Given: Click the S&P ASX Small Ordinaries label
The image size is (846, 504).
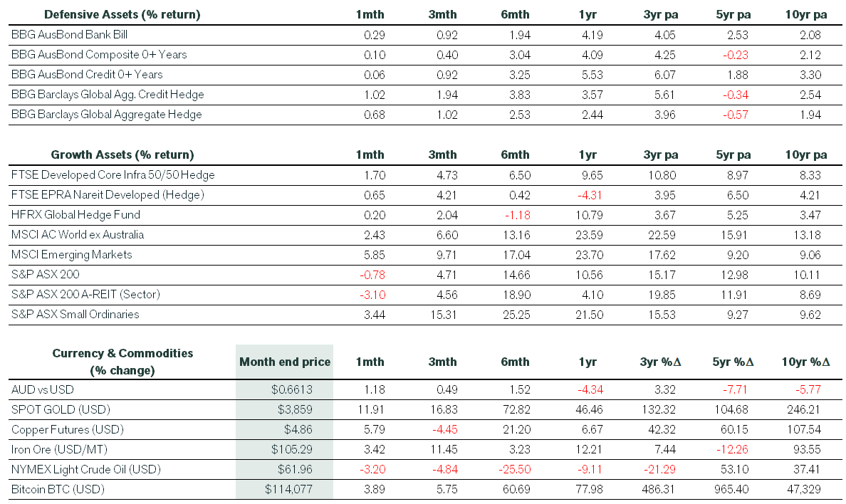Looking at the screenshot, I should coord(75,314).
